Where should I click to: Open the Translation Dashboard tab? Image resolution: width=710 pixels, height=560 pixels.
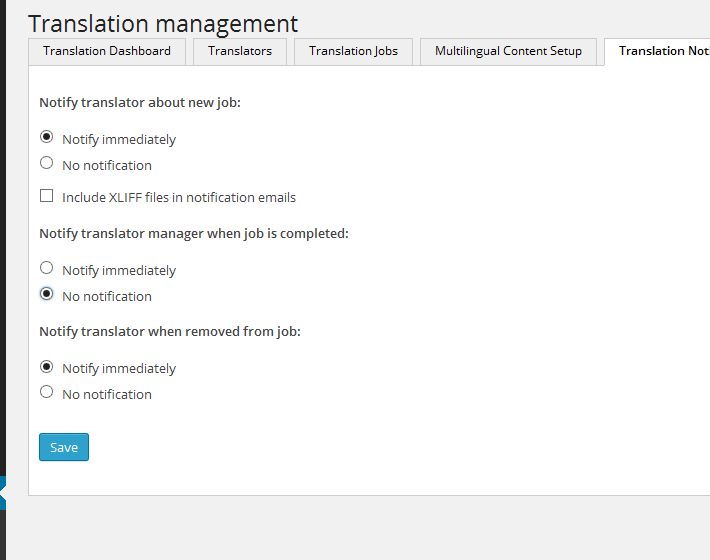pyautogui.click(x=107, y=51)
